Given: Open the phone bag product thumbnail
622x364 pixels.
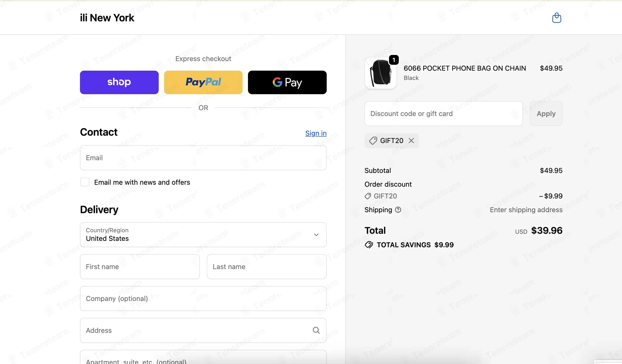Looking at the screenshot, I should 381,73.
